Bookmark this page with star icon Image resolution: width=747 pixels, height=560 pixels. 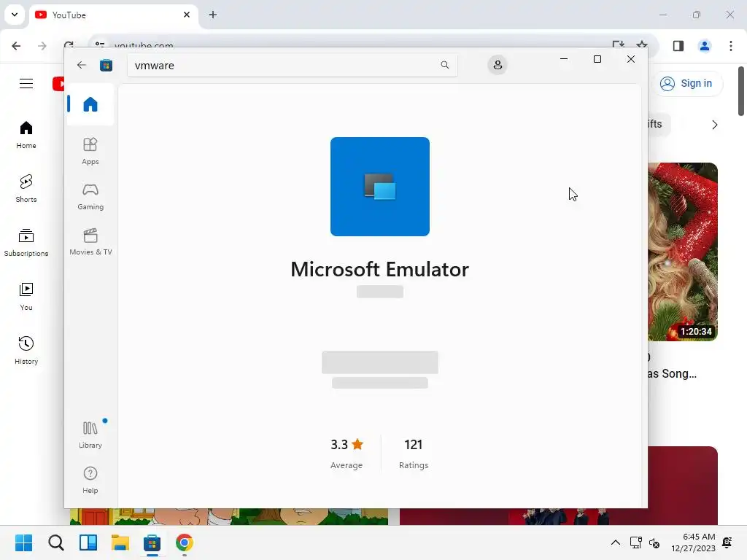pyautogui.click(x=642, y=44)
